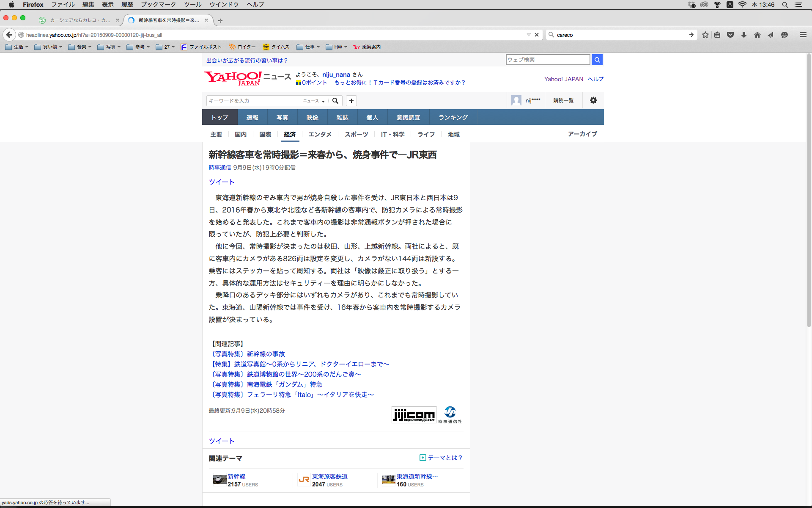Open the Firefox hamburger menu
Viewport: 812px width, 508px height.
coord(803,35)
